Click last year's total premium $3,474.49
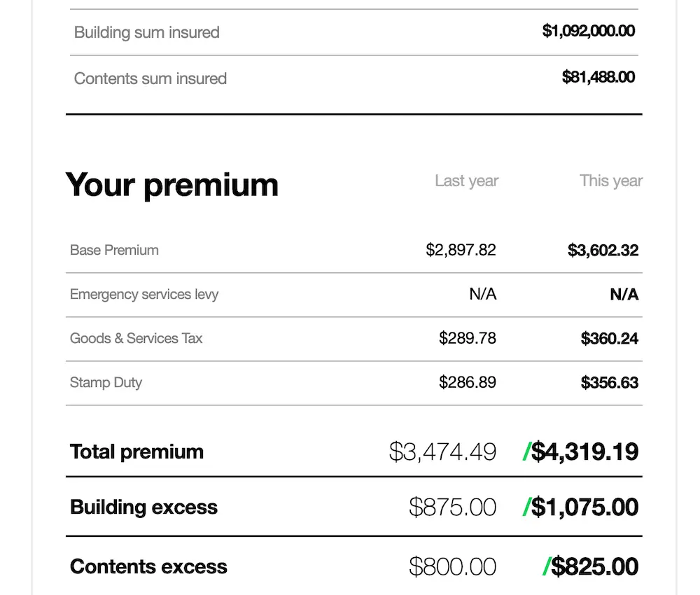 click(x=442, y=452)
